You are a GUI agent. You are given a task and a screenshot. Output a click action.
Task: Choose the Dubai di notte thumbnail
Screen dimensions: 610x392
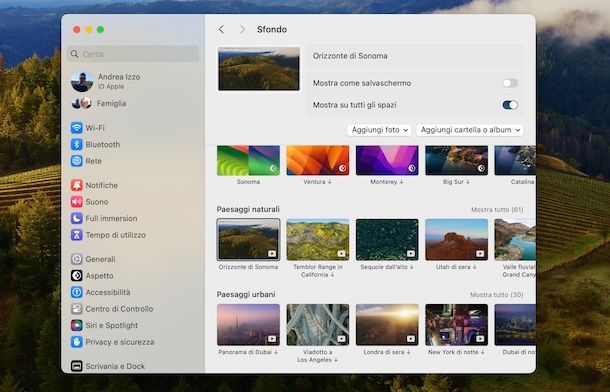point(515,325)
